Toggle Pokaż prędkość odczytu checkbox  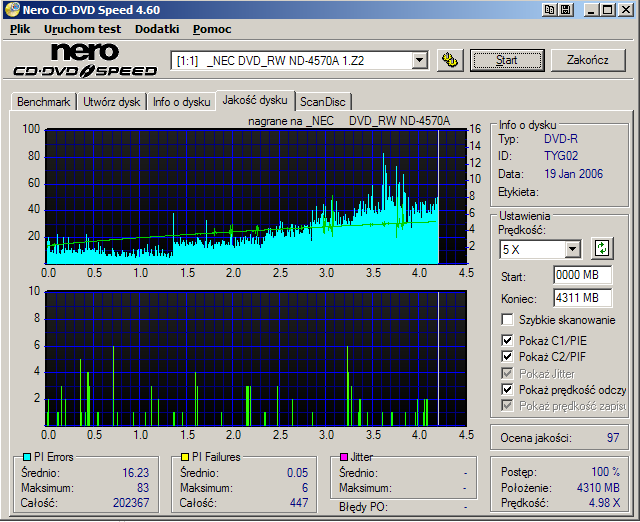click(x=507, y=389)
